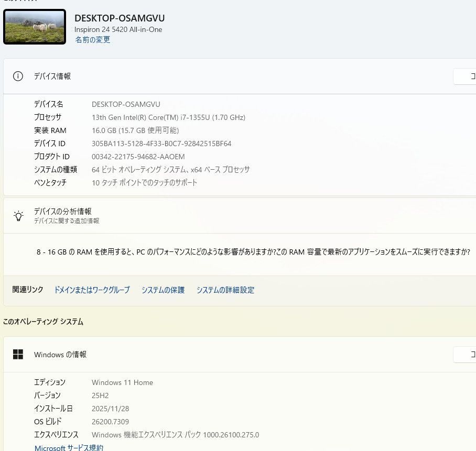This screenshot has width=476, height=451.
Task: Click the desktop wallpaper thumbnail with sheep
Action: (35, 27)
